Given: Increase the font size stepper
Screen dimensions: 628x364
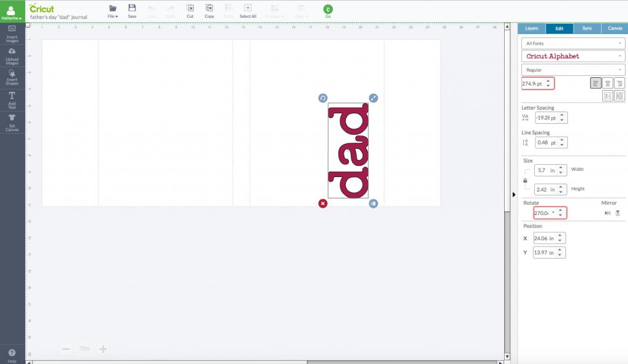Looking at the screenshot, I should (x=548, y=82).
